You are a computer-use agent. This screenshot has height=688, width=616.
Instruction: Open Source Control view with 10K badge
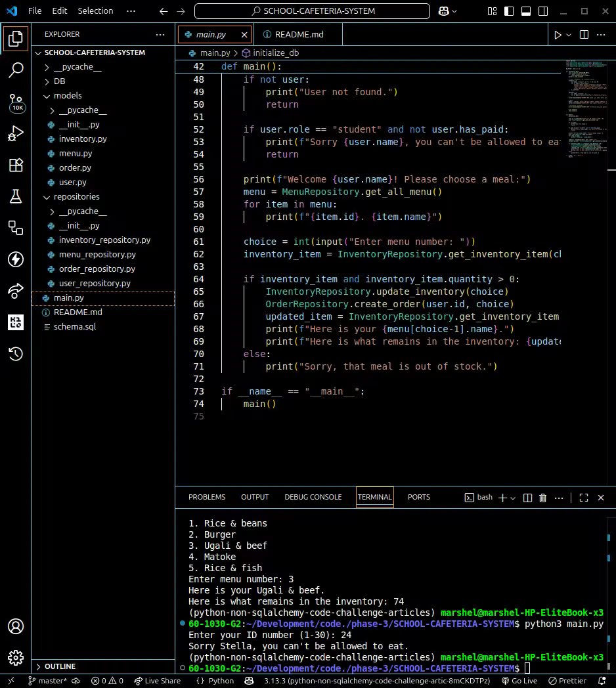(x=16, y=103)
